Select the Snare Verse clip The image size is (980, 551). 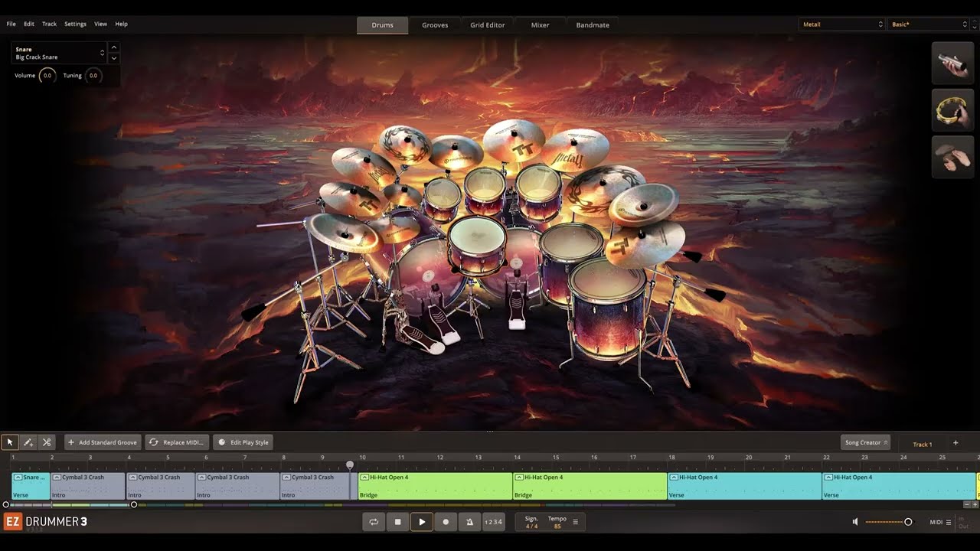(31, 486)
